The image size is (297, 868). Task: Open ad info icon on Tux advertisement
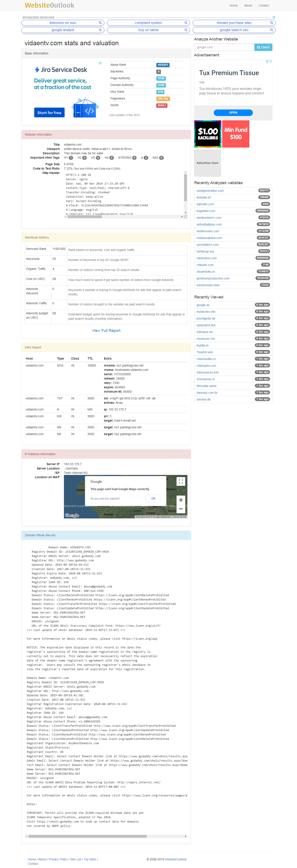[267, 61]
